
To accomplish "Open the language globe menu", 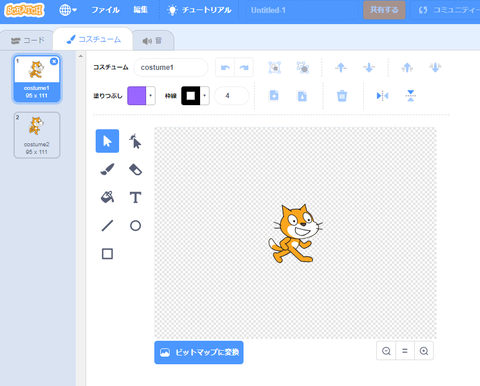I will click(x=68, y=10).
